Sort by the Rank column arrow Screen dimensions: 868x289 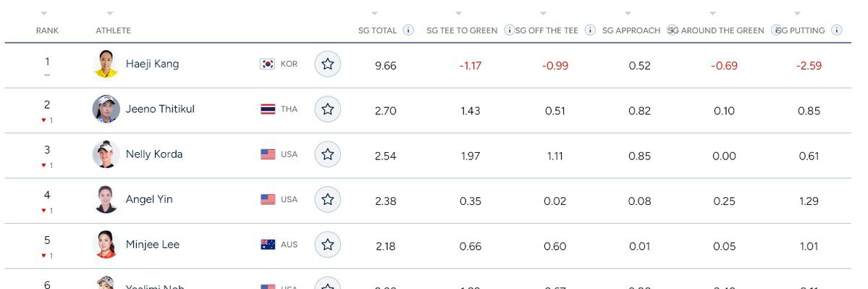44,13
